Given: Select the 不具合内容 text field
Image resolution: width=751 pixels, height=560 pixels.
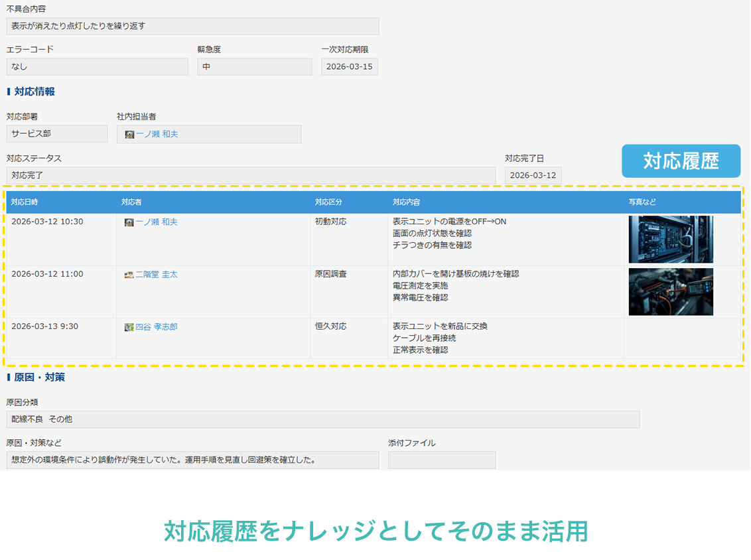Looking at the screenshot, I should point(192,27).
